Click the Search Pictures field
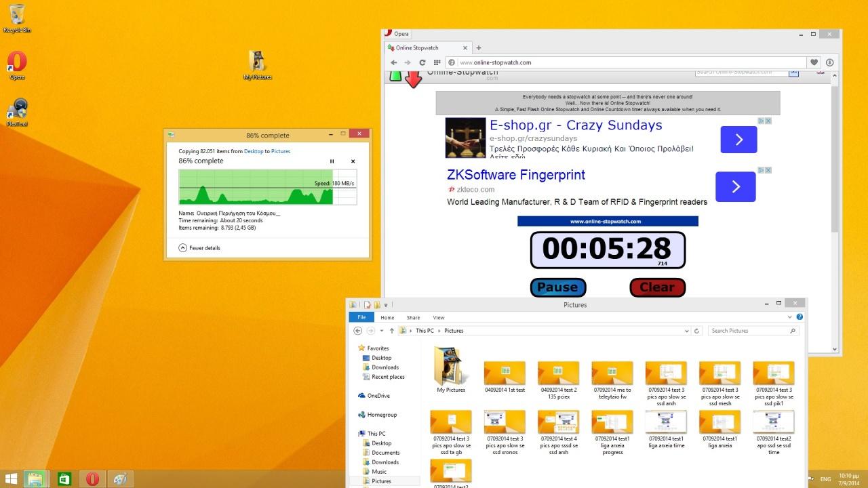 coord(753,331)
